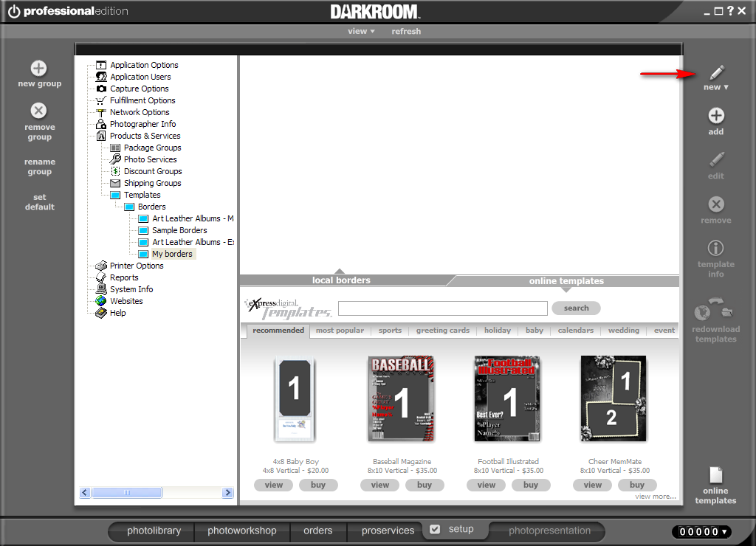Click set default in the left sidebar
The image size is (756, 546).
click(40, 202)
